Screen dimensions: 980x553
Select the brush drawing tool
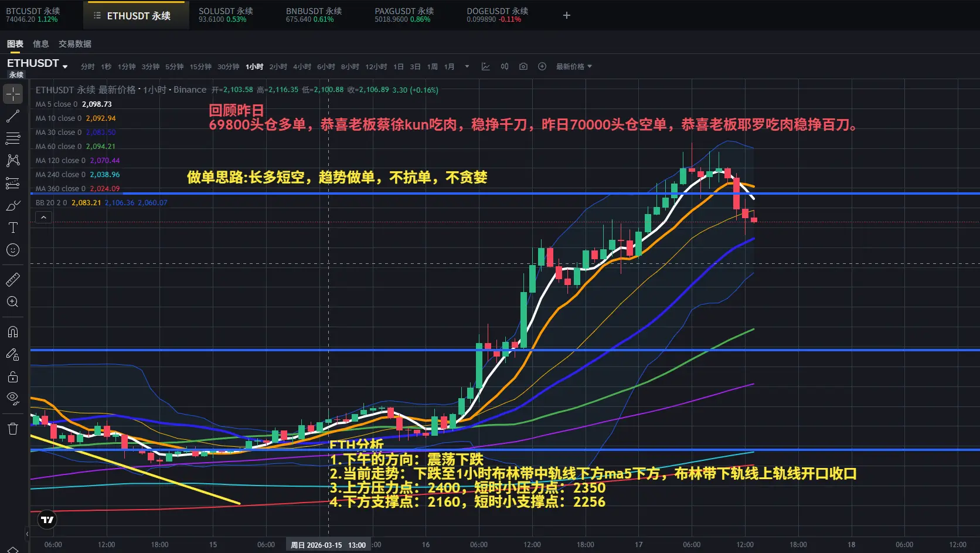13,205
